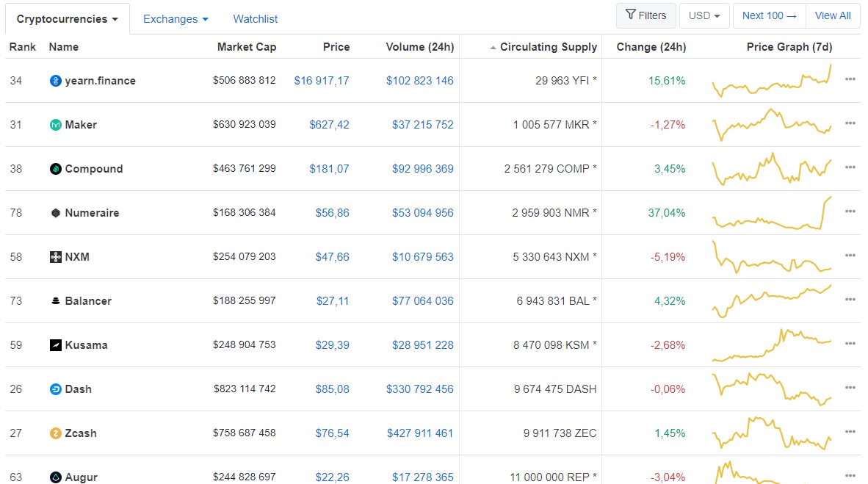Sort by Change (24h) column header
This screenshot has width=868, height=484.
(651, 47)
